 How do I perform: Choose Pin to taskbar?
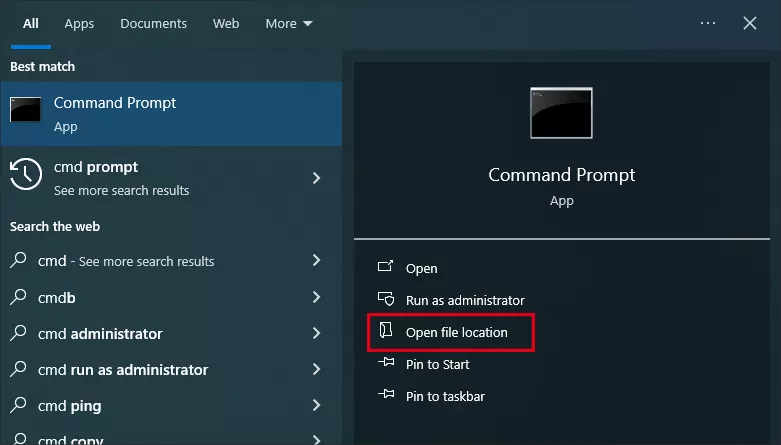pyautogui.click(x=445, y=396)
